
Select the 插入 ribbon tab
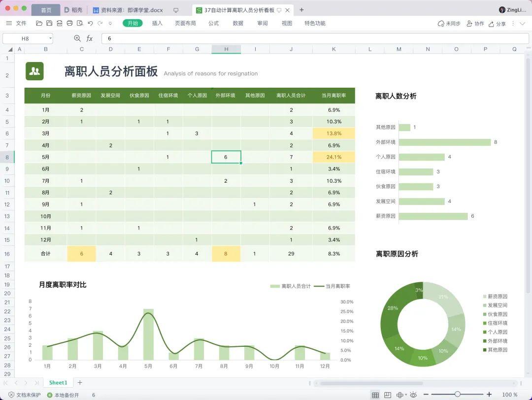[x=157, y=23]
